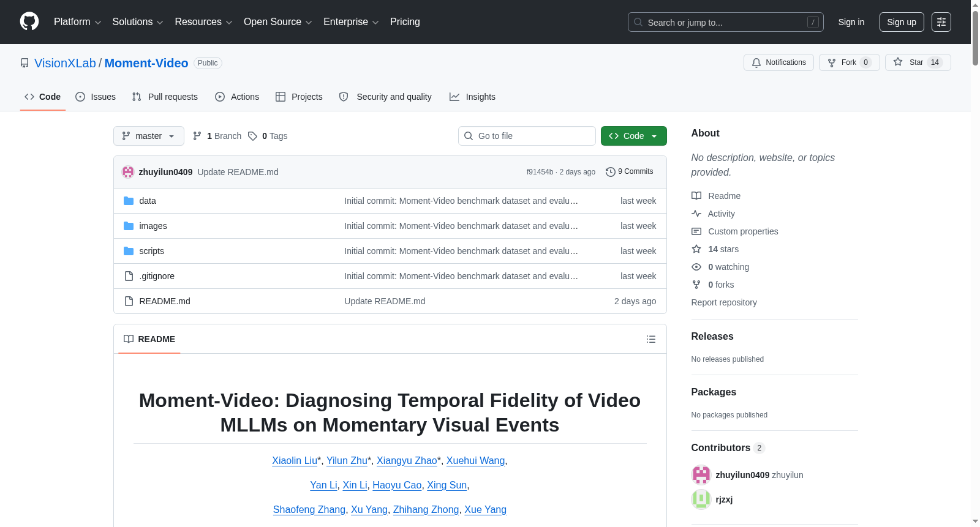Open the README.md file
Viewport: 980px width, 527px height.
pyautogui.click(x=165, y=301)
